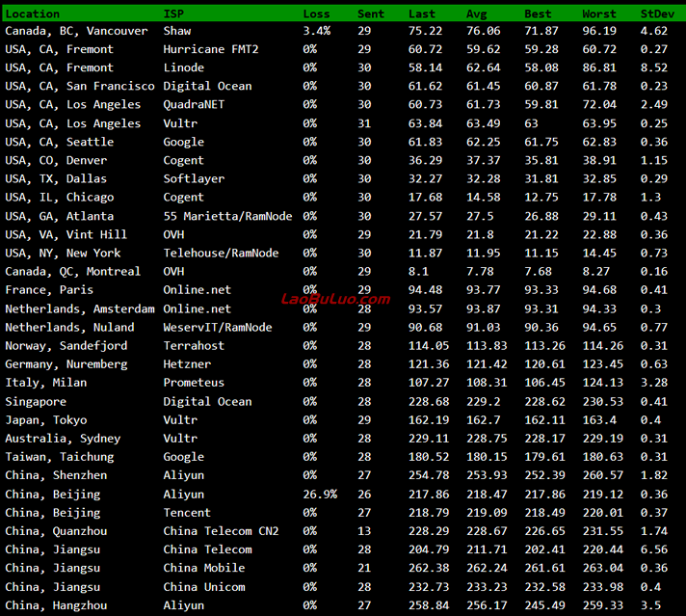The image size is (686, 616).
Task: Click best value 245.49
Action: pos(544,605)
